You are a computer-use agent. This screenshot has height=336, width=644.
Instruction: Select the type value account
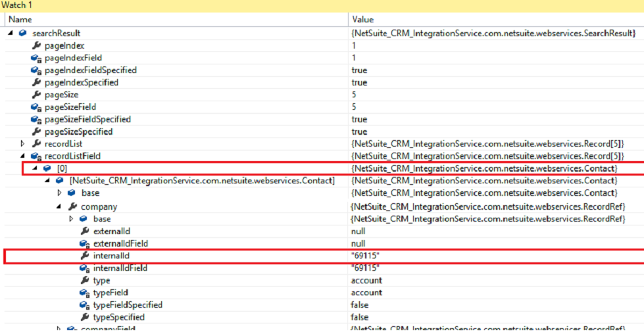366,280
